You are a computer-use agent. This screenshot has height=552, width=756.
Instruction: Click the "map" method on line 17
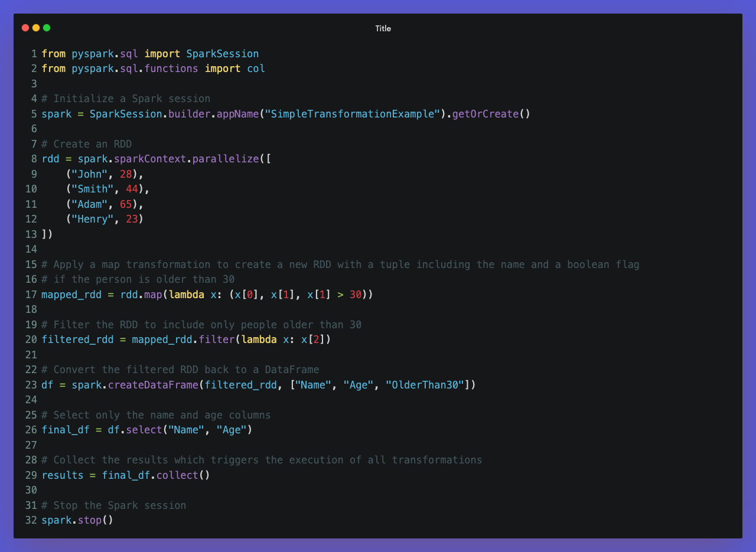pos(153,295)
